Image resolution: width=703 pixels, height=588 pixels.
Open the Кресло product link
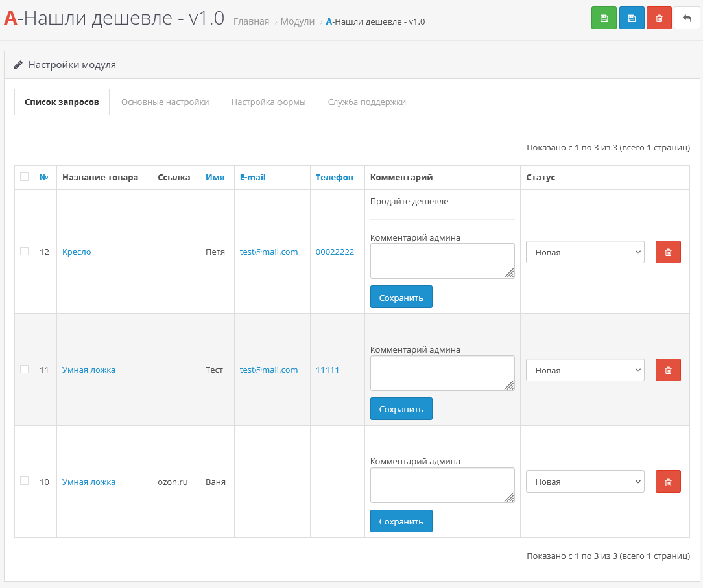click(x=77, y=252)
